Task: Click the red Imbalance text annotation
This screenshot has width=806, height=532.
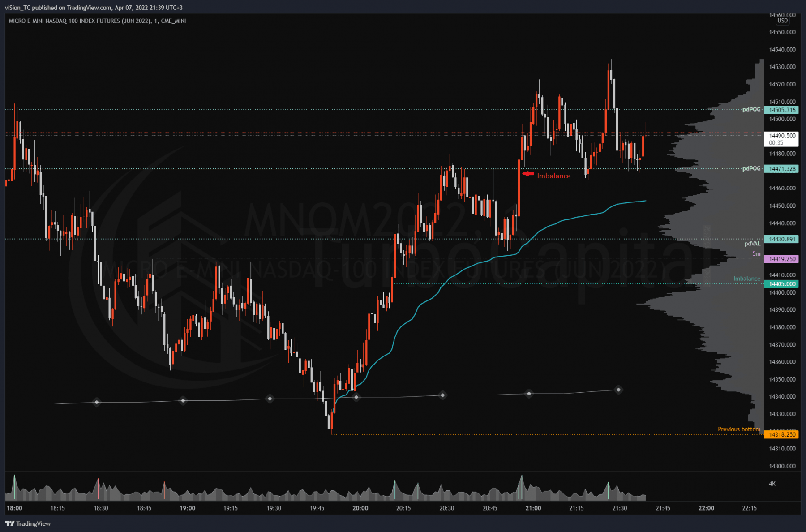Action: coord(553,176)
